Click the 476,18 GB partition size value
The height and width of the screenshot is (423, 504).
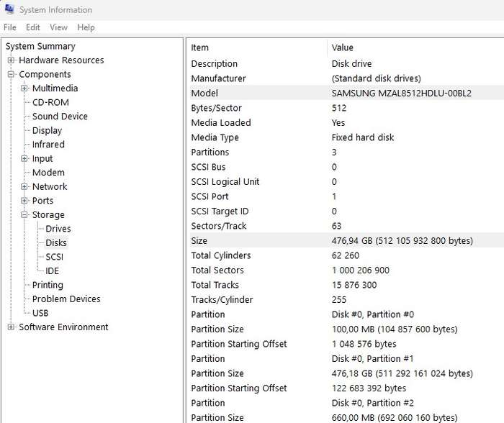[x=402, y=373]
